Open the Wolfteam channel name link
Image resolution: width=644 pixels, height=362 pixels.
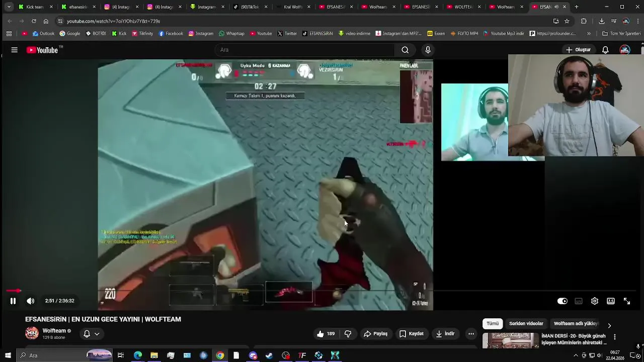(54, 330)
